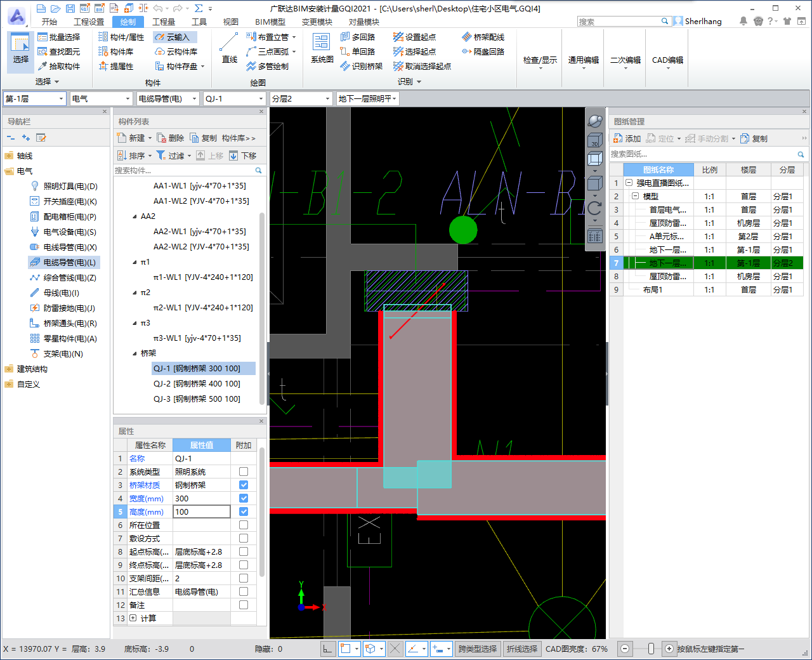This screenshot has height=660, width=812.
Task: Collapse the 桥架 tree node
Action: click(x=134, y=353)
